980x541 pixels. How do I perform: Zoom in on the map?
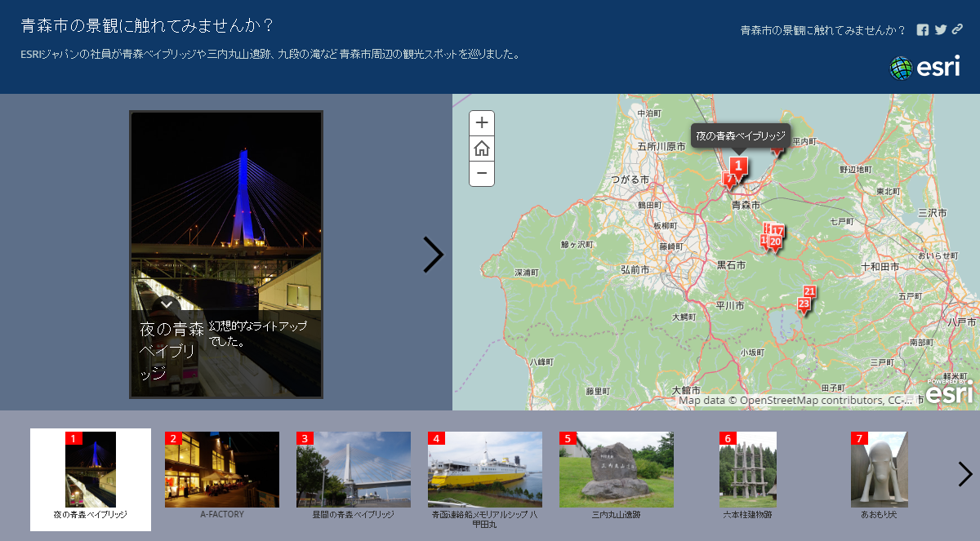(482, 123)
